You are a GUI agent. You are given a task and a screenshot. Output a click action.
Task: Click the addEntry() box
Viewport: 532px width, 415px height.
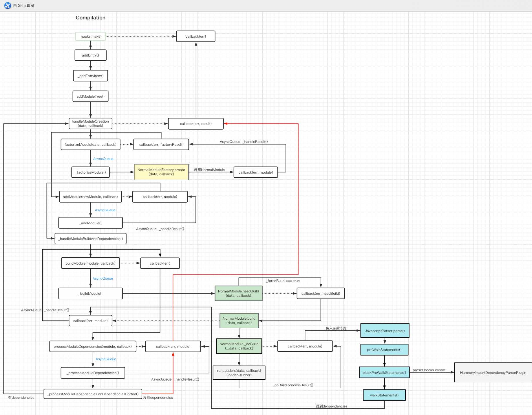click(x=90, y=55)
